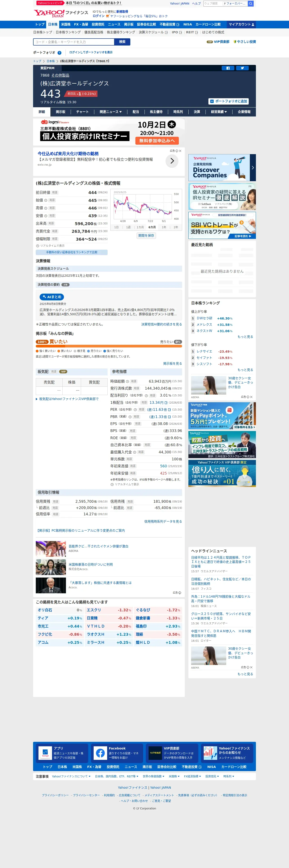Open the FX・為替 top navigation item
The height and width of the screenshot is (868, 289).
81,25
